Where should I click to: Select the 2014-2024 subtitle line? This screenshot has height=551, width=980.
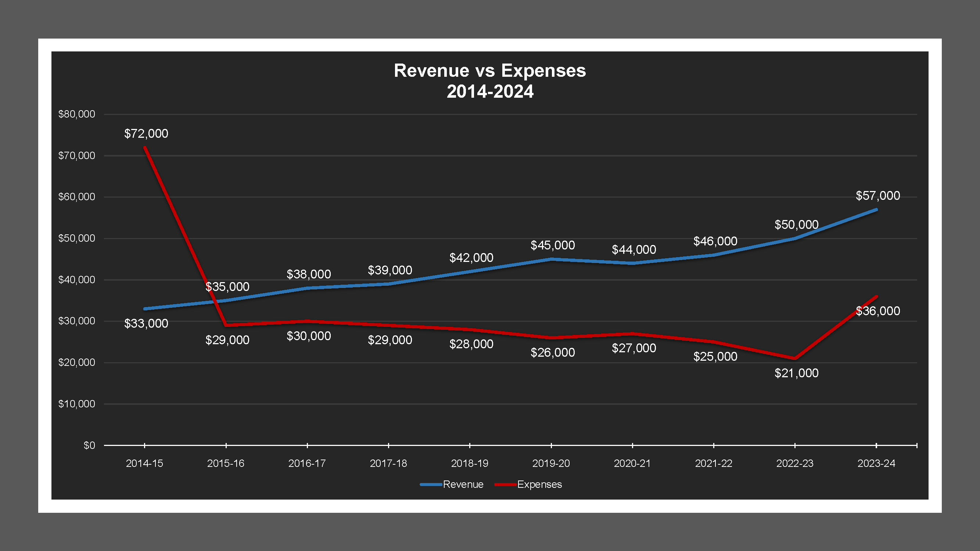pos(490,91)
